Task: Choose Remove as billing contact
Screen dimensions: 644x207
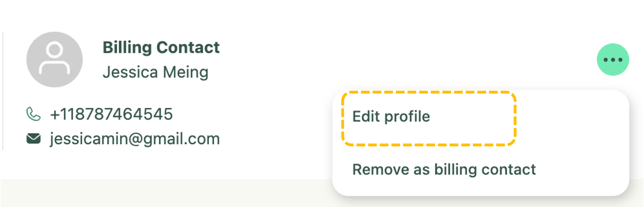Action: (x=444, y=169)
